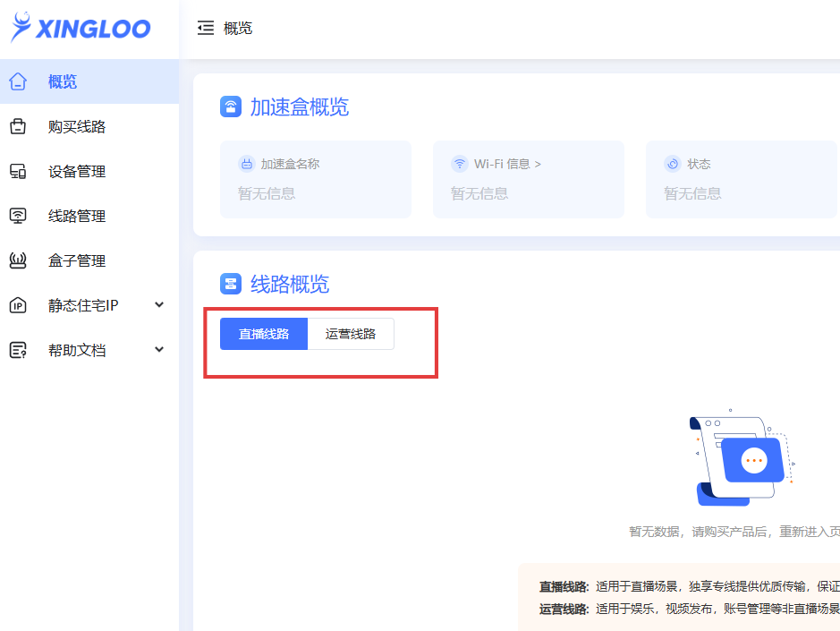Toggle the sidebar collapse hamburger icon
Image resolution: width=840 pixels, height=631 pixels.
coord(205,28)
